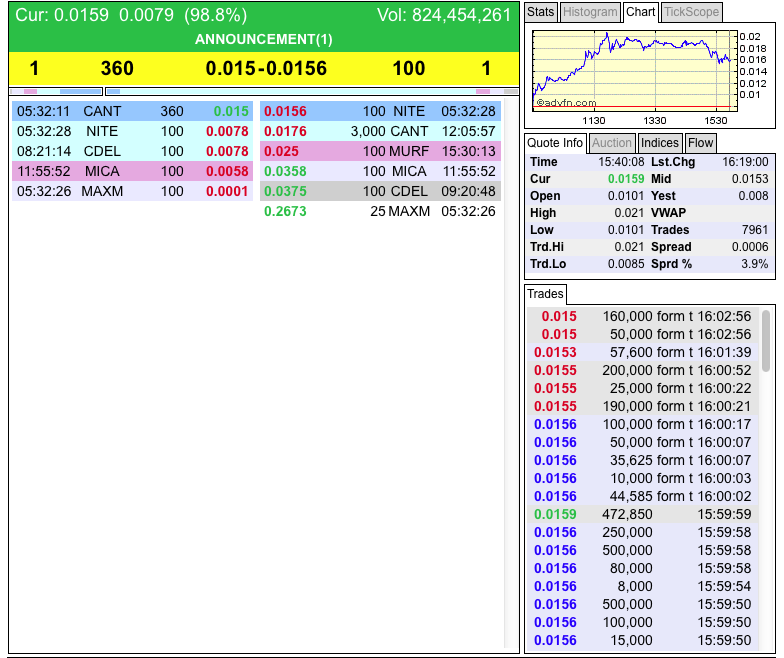Click the yellow best bid-ask price 0.015-0.0156
The height and width of the screenshot is (658, 784).
[x=266, y=68]
